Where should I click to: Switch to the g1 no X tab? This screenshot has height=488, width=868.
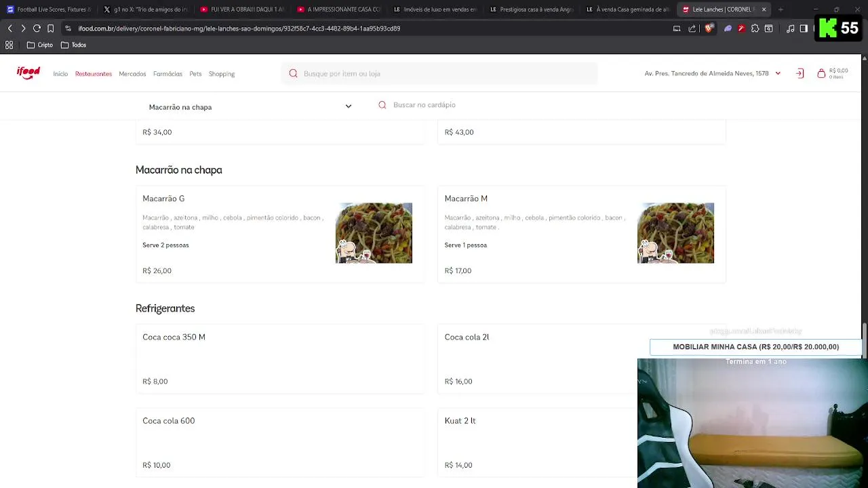(x=145, y=9)
